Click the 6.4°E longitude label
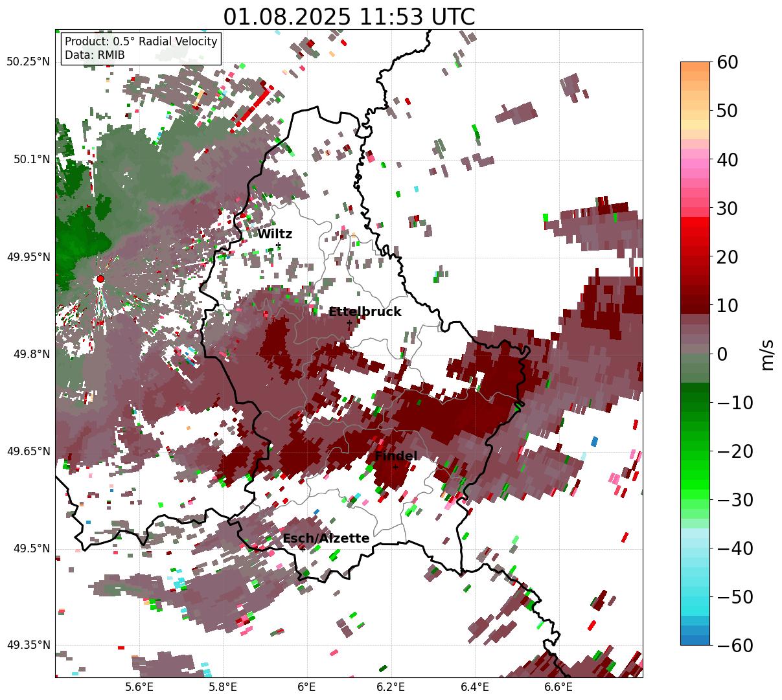The width and height of the screenshot is (782, 700). (475, 687)
